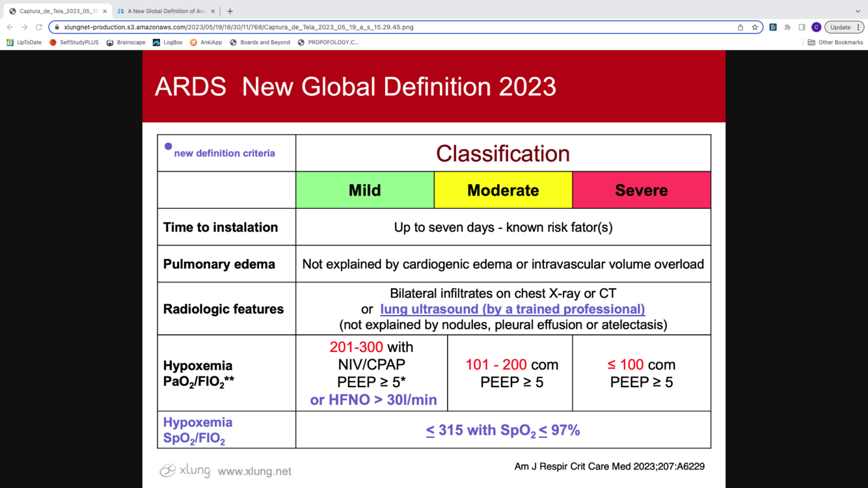Click the lock icon in the address bar
The height and width of the screenshot is (488, 868).
point(57,27)
